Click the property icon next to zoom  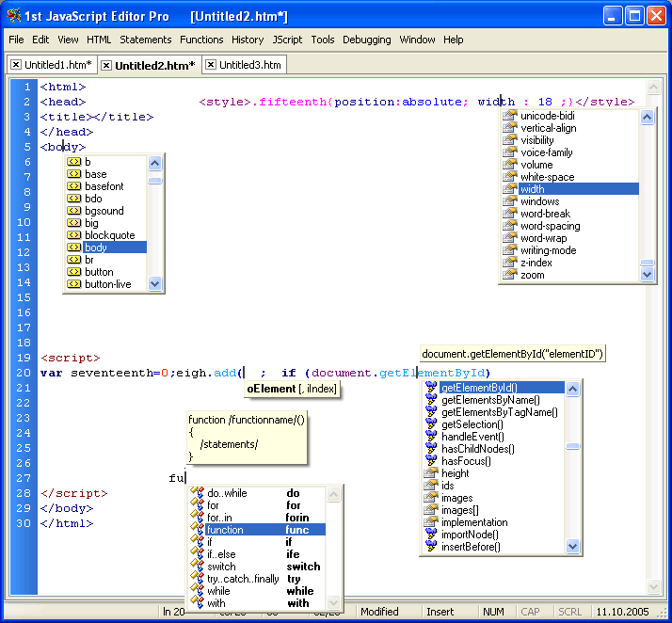tap(509, 275)
